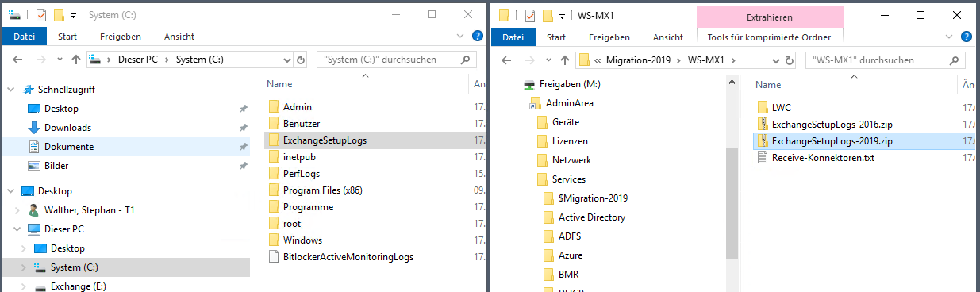Select AdminArea in WS-MX1 tree
980x292 pixels.
coord(570,103)
